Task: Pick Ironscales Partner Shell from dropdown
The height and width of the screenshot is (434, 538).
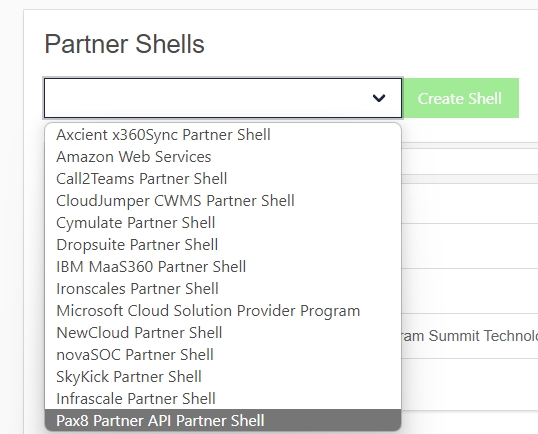Action: coord(223,288)
